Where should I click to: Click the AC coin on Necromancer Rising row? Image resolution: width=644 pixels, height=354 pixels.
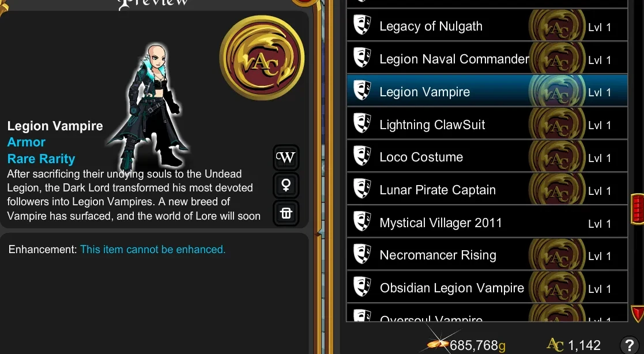point(556,255)
